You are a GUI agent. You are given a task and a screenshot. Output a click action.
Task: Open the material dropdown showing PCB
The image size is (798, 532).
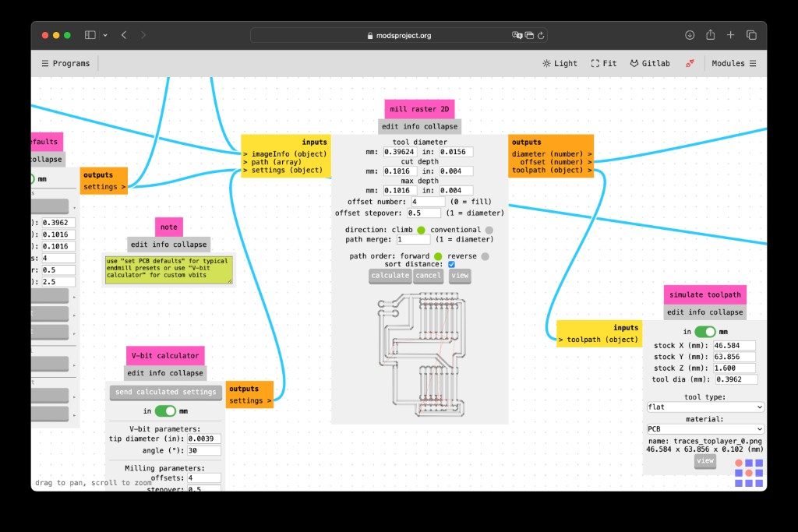[x=704, y=428]
